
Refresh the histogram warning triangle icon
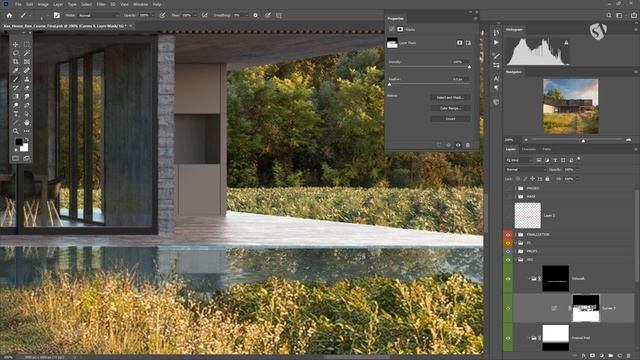click(x=566, y=42)
